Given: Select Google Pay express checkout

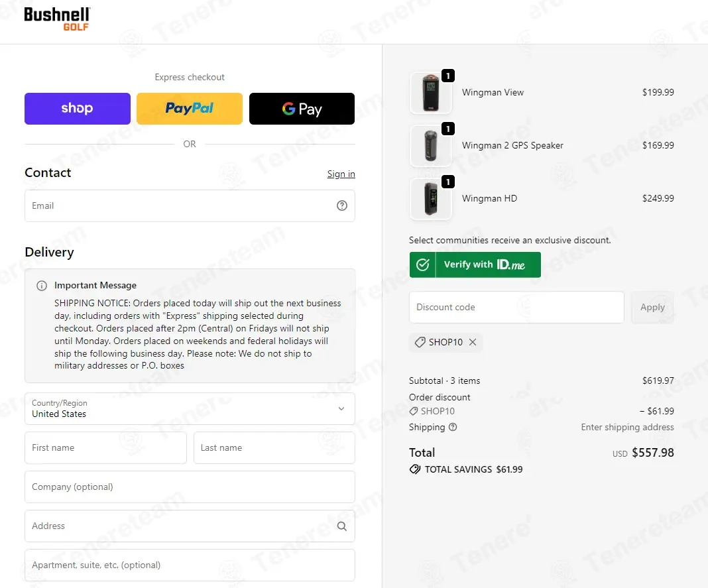Looking at the screenshot, I should pos(302,109).
